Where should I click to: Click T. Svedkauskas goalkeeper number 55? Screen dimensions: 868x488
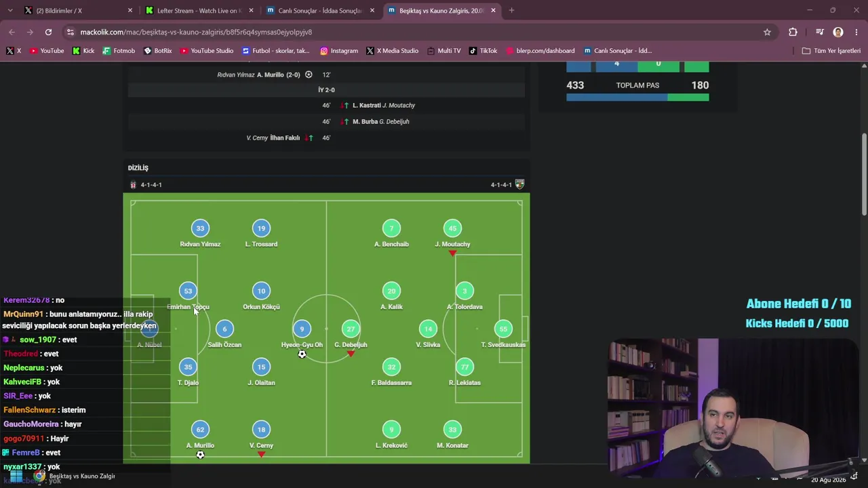(503, 329)
